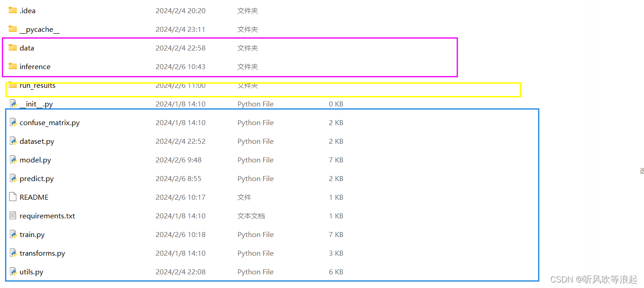Click the 7 KB size of model.py
The width and height of the screenshot is (644, 288).
(336, 160)
